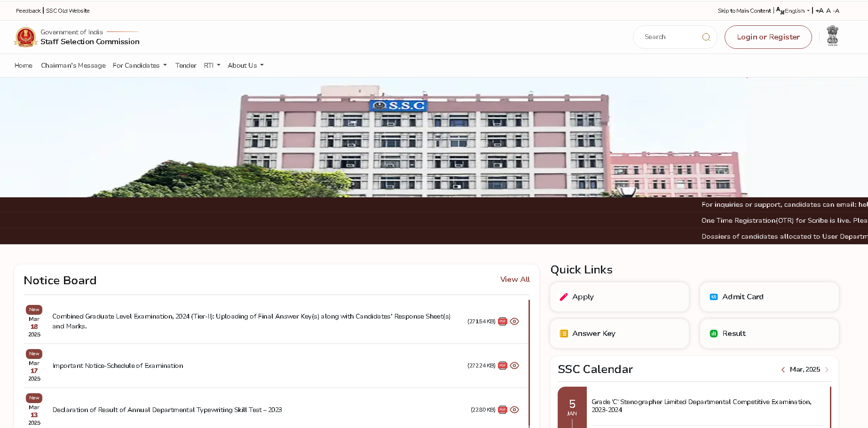This screenshot has height=428, width=868.
Task: Click the SSC logo emblem
Action: (26, 37)
